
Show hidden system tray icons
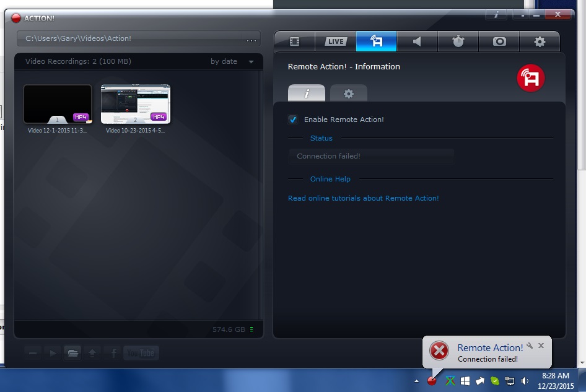tap(416, 381)
